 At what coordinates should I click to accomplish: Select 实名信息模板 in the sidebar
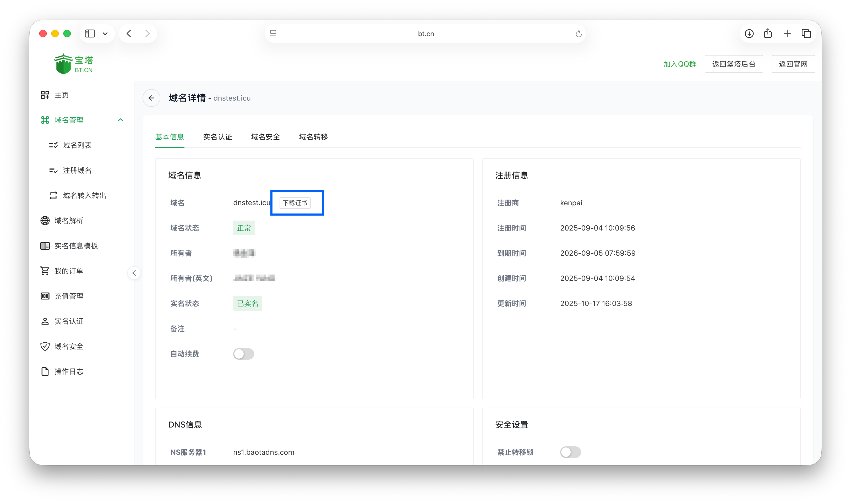(77, 245)
